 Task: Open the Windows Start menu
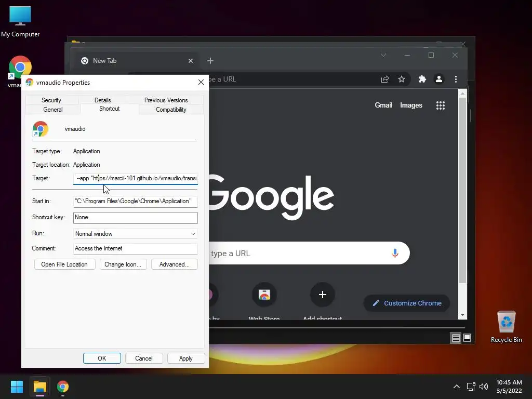[x=17, y=387]
